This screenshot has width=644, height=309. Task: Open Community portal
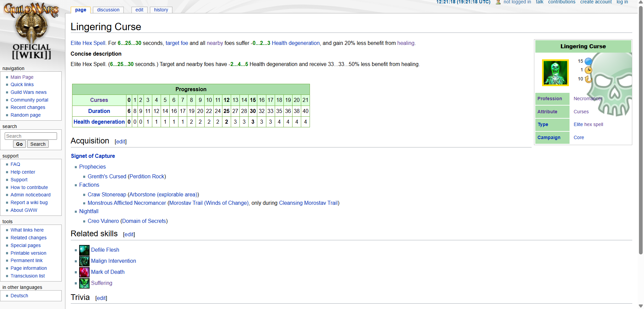[x=29, y=100]
